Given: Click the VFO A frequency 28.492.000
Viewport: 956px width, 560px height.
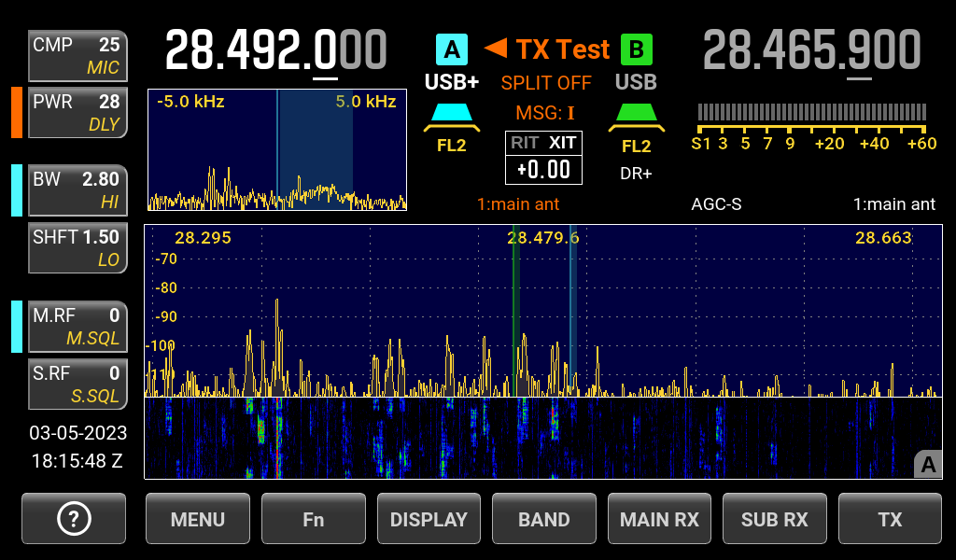Looking at the screenshot, I should coord(275,50).
